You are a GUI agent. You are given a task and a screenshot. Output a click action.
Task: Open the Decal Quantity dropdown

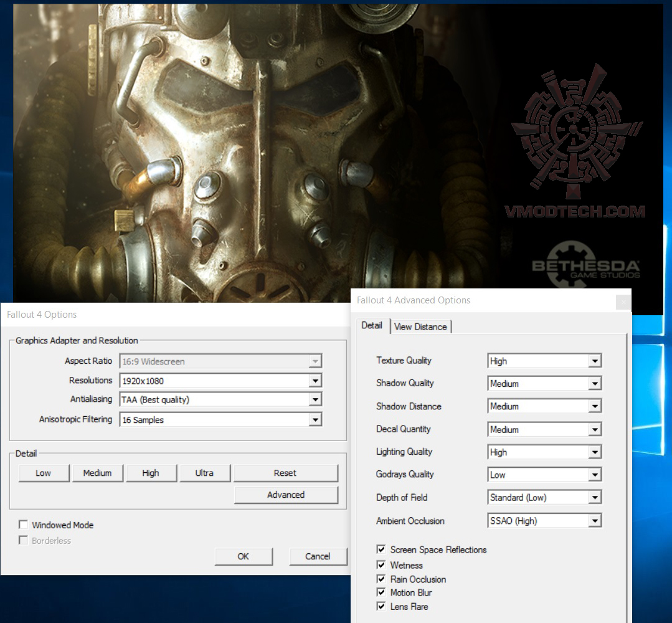544,429
